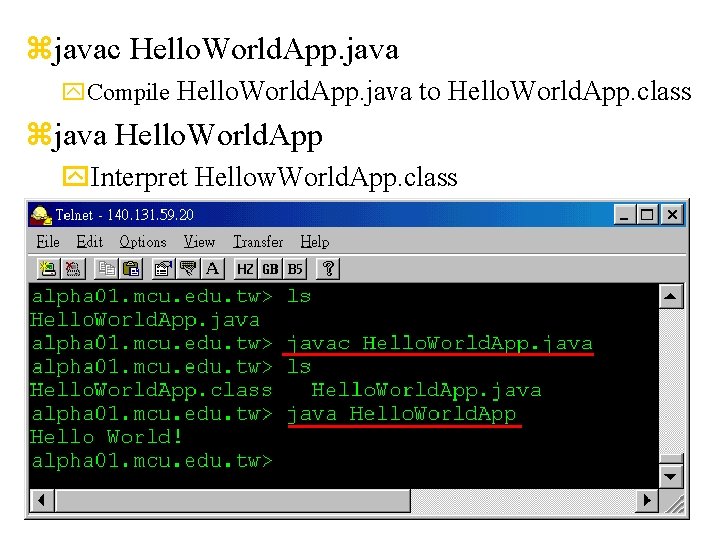Click the copy toolbar icon
This screenshot has width=720, height=540.
point(106,269)
